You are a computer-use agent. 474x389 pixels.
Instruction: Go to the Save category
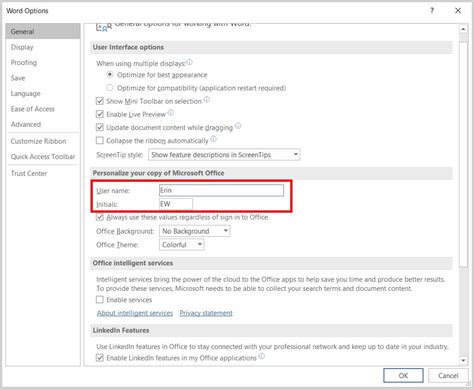coord(43,78)
